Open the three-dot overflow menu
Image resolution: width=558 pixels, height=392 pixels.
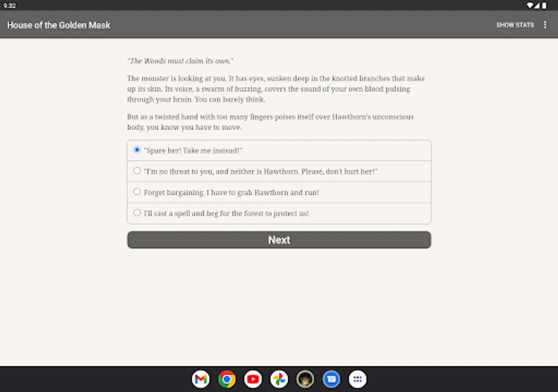(x=545, y=25)
